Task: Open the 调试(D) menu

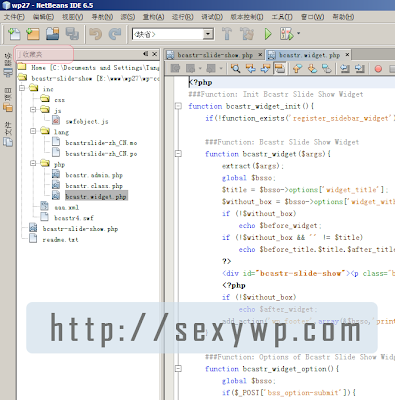Action: (x=212, y=17)
